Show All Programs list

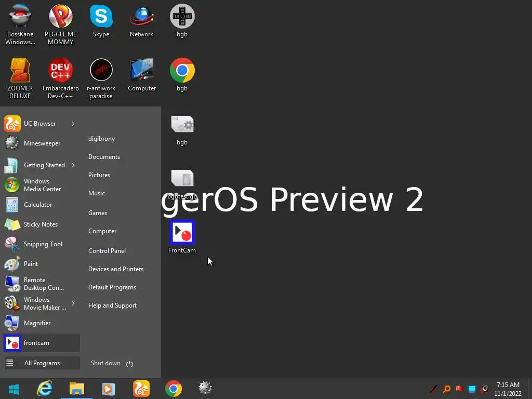click(x=42, y=363)
